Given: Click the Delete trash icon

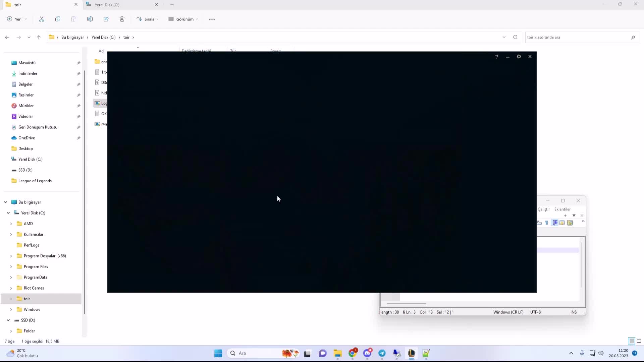Looking at the screenshot, I should point(122,19).
